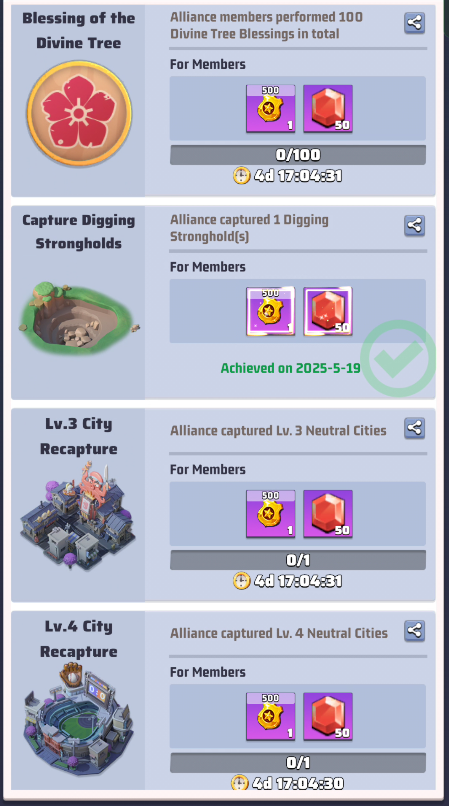Share the Capture Digging Strongholds achievement
Viewport: 449px width, 806px height.
pos(415,225)
